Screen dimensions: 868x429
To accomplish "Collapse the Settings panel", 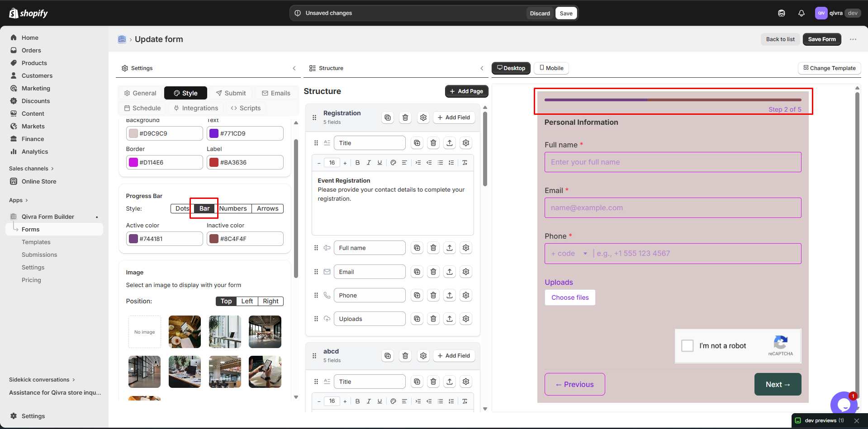I will pos(294,68).
